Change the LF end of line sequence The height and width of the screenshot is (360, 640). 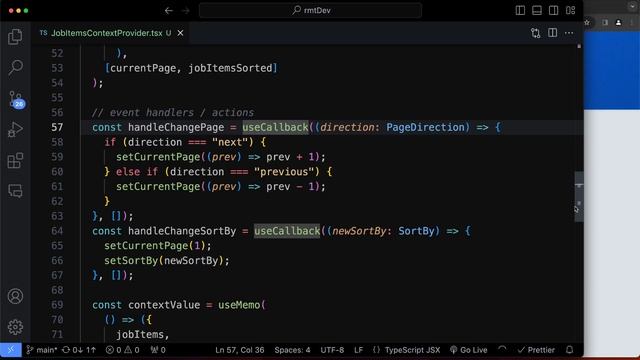(x=358, y=350)
